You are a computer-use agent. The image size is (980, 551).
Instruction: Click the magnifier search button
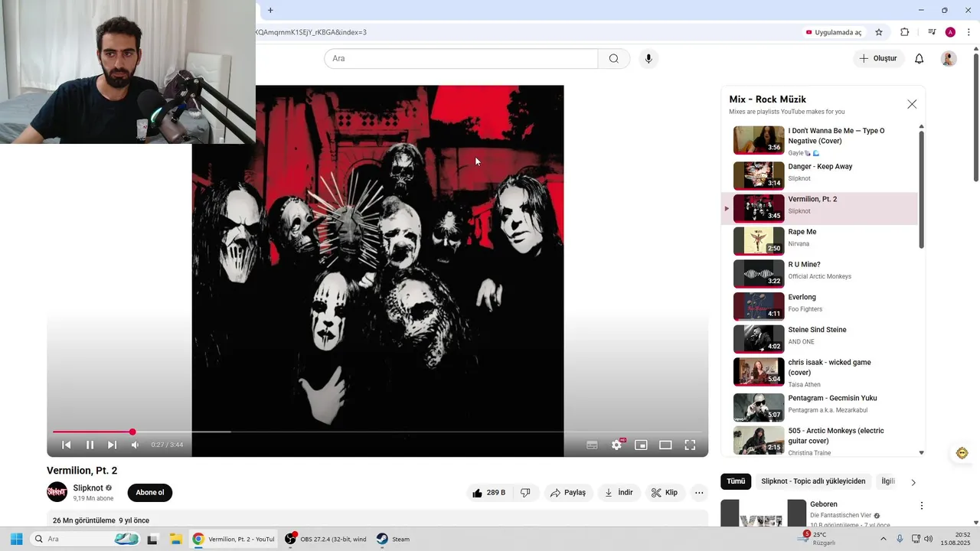[614, 59]
